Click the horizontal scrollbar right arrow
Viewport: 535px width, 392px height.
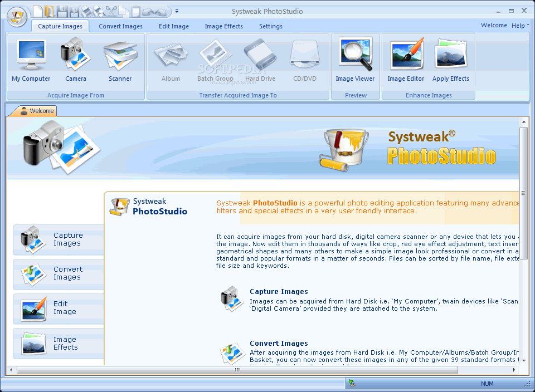point(514,370)
